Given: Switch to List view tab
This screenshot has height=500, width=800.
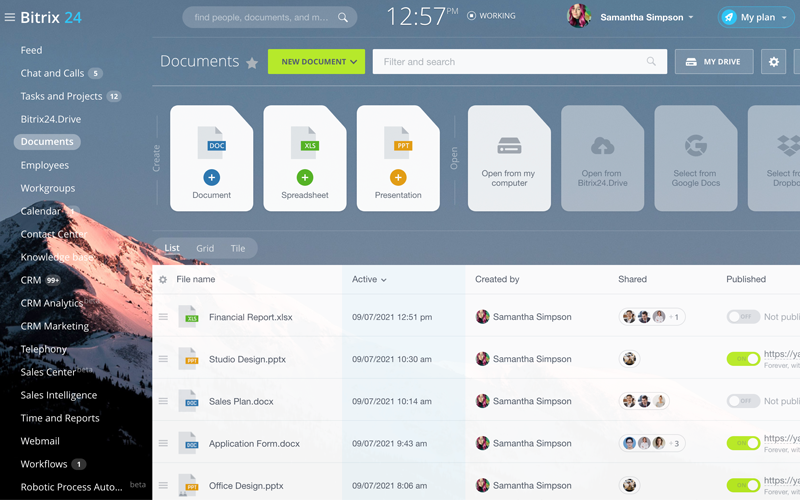Looking at the screenshot, I should point(172,248).
